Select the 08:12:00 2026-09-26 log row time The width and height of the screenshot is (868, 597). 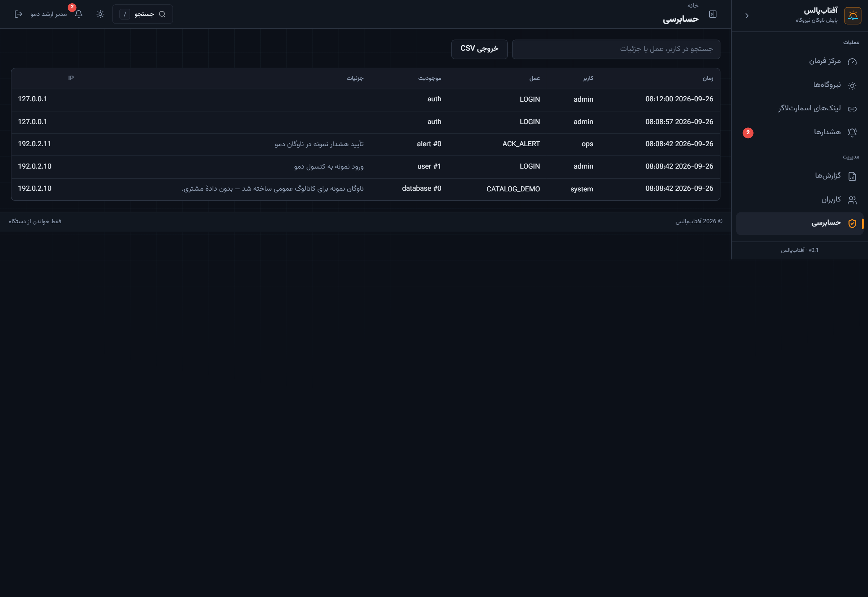[x=679, y=99]
